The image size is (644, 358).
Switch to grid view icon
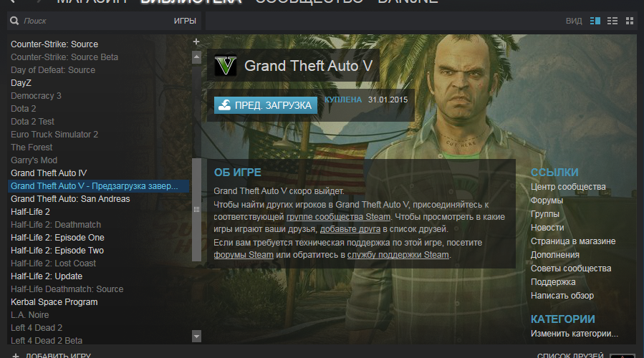[630, 21]
